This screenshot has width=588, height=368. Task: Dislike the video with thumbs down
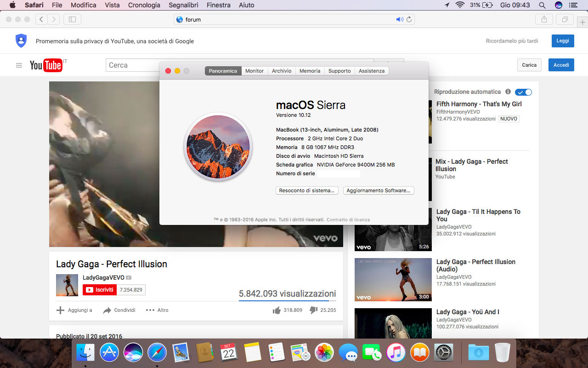314,310
